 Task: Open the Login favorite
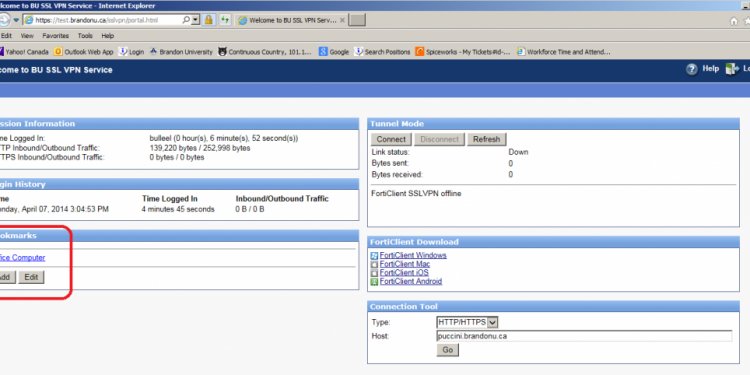131,52
